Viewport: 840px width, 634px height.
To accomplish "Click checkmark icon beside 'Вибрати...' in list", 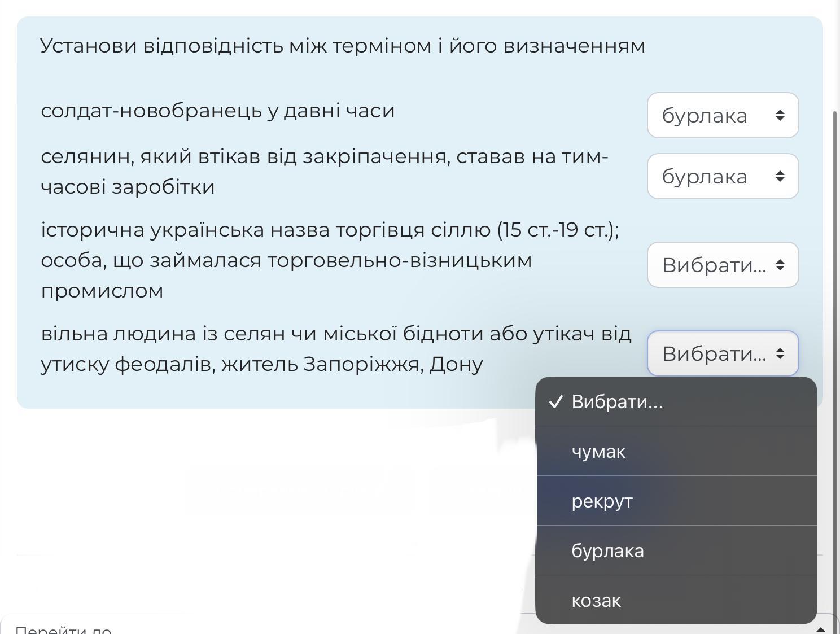I will 556,402.
